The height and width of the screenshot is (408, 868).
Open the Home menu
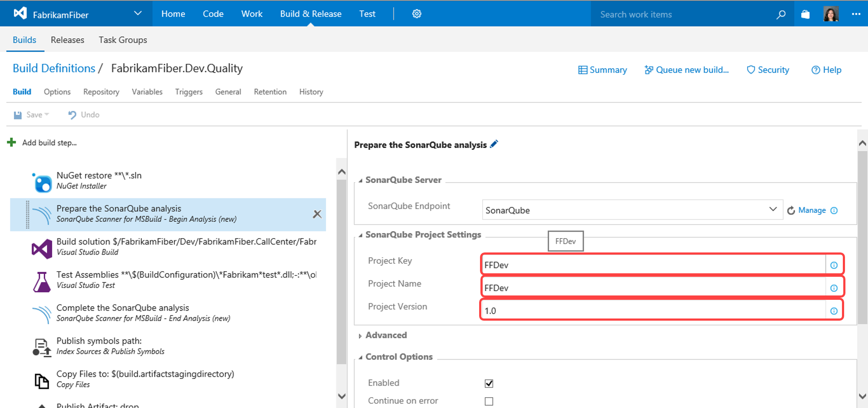click(x=173, y=14)
